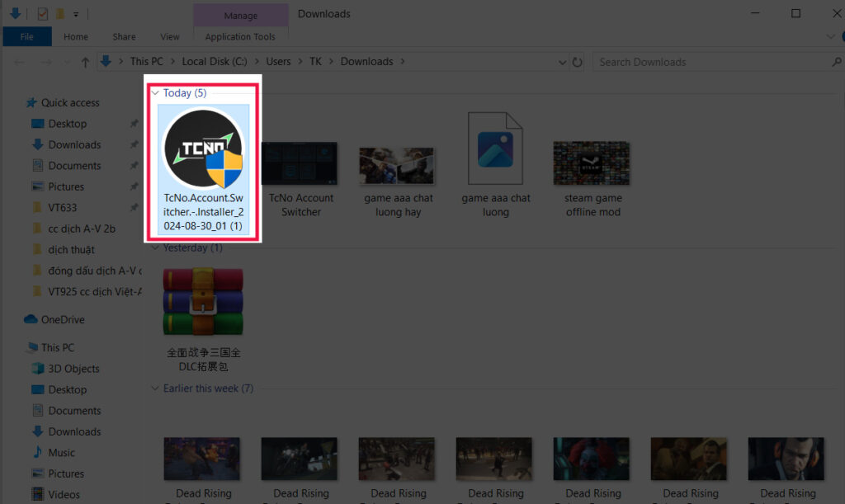
Task: Click the Videos filmstrip icon
Action: coord(38,494)
